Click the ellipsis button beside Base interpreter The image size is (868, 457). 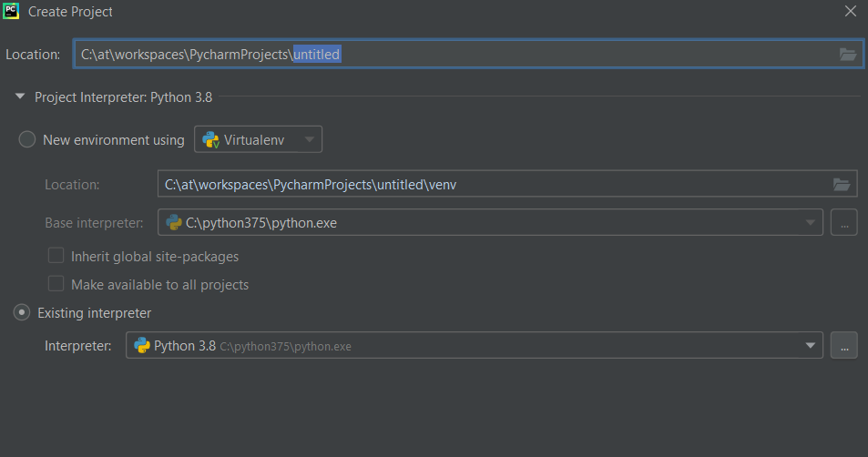pyautogui.click(x=844, y=222)
